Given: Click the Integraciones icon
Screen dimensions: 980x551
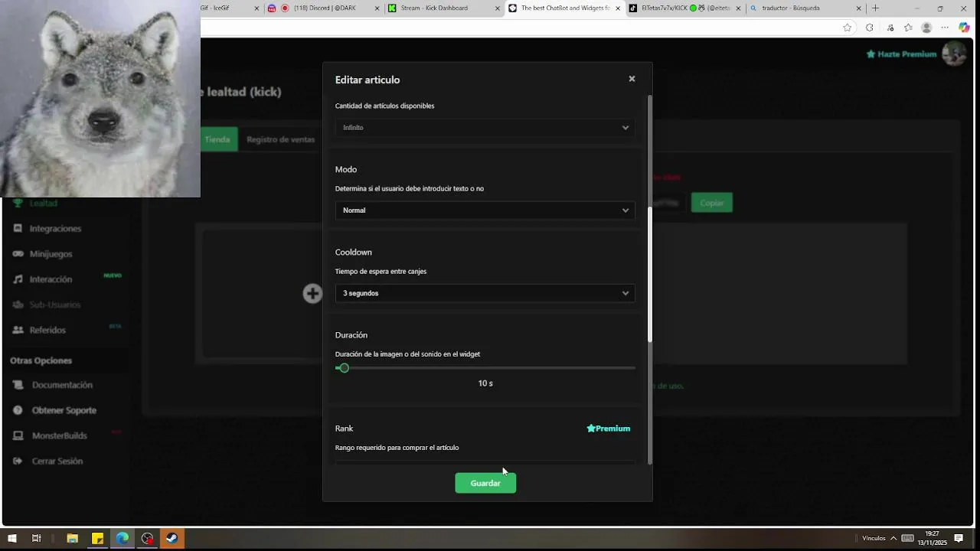Looking at the screenshot, I should point(18,228).
